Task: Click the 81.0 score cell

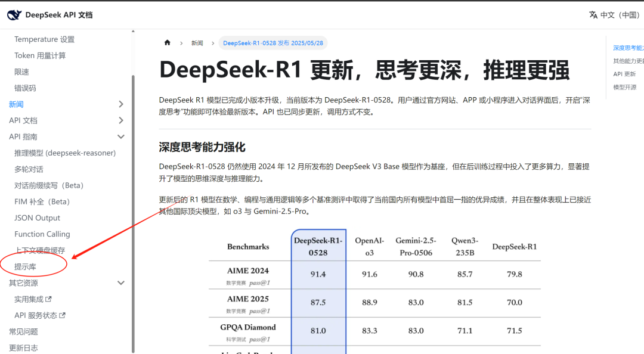Action: click(318, 331)
